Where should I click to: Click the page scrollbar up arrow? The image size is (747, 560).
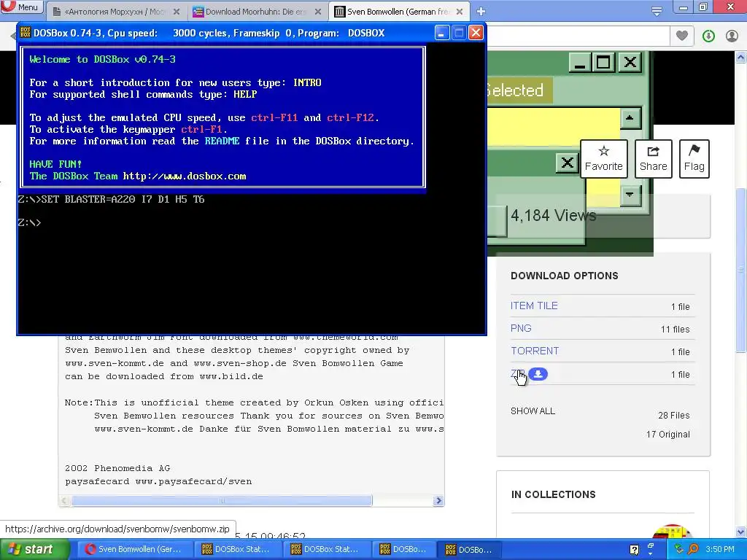click(741, 58)
